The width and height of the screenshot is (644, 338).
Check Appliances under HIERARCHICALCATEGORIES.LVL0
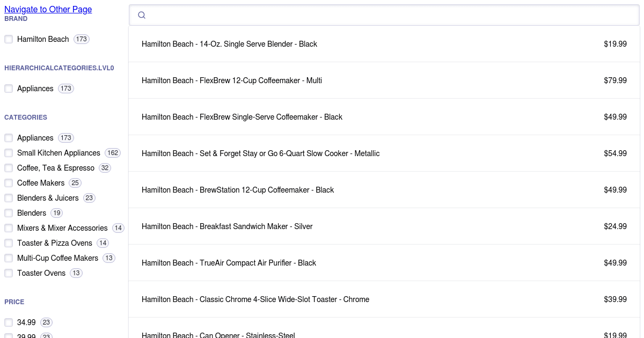(9, 89)
